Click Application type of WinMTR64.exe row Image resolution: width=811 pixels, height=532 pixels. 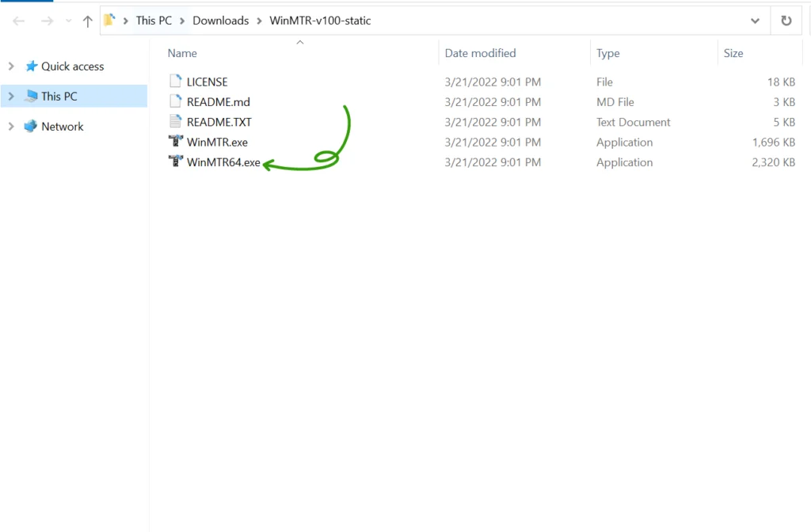tap(624, 162)
